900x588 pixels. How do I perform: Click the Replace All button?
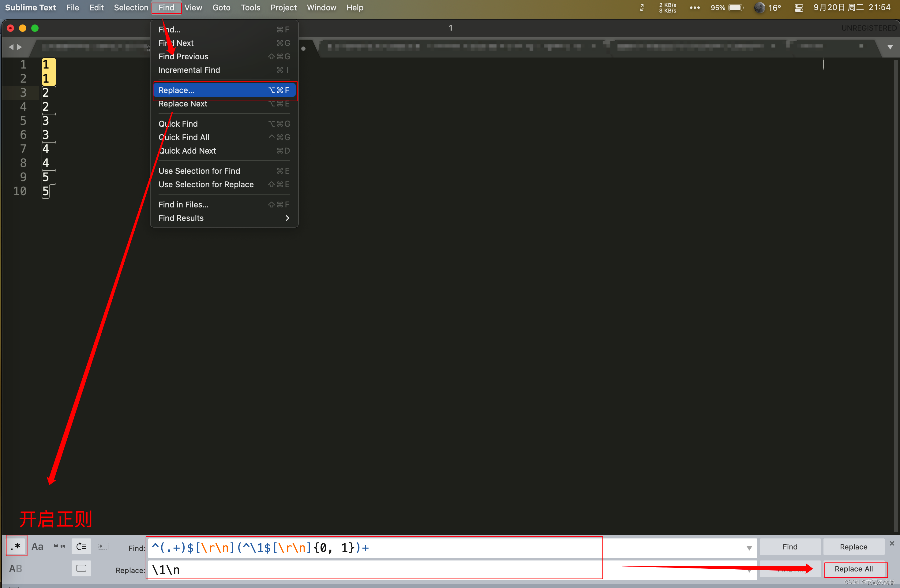click(853, 569)
